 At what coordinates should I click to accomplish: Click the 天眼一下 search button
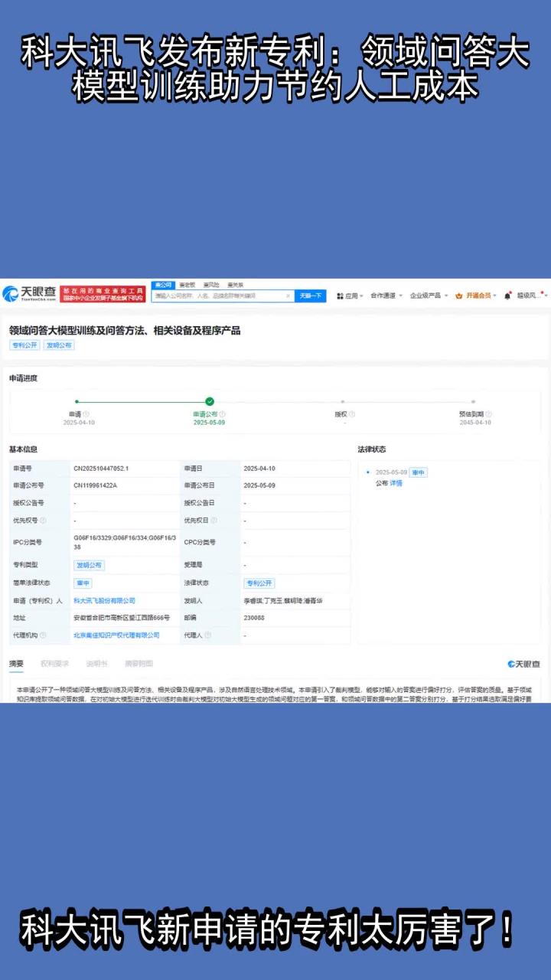pyautogui.click(x=311, y=296)
